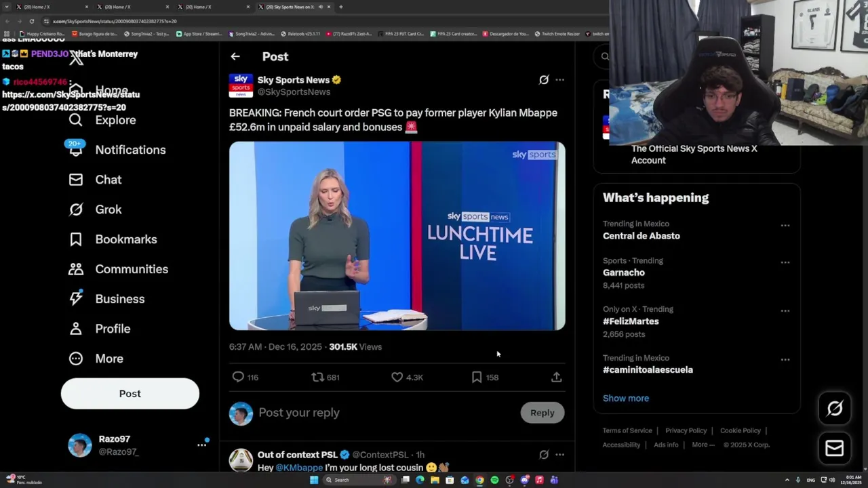Viewport: 868px width, 488px height.
Task: Open the FIFA 23 Card creator bookmark
Action: pos(454,33)
